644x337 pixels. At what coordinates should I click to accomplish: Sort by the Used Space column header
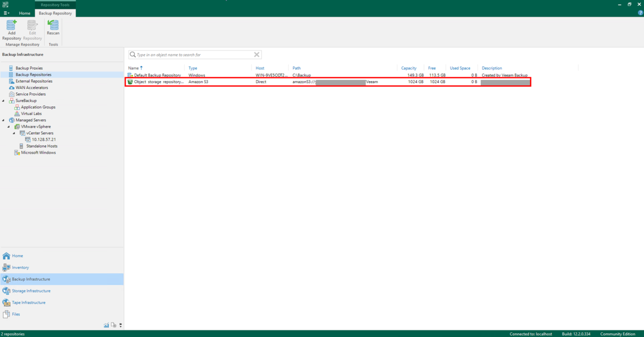coord(460,68)
